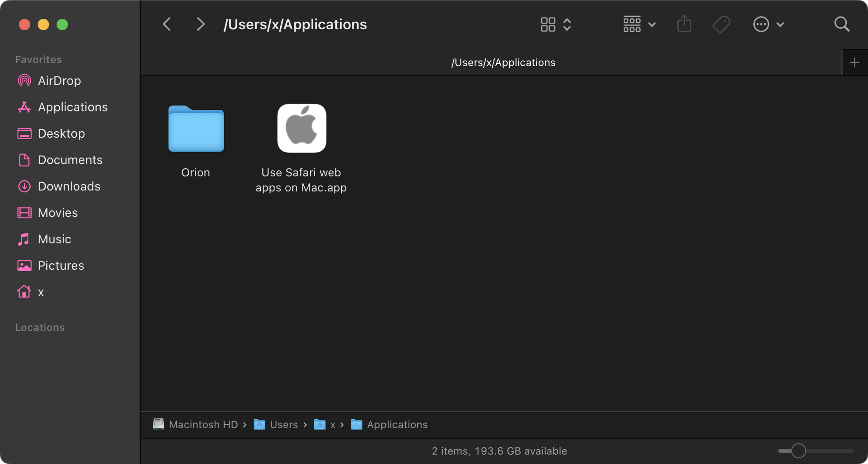Screen dimensions: 868x464
Task: Go back with the left arrow
Action: point(167,24)
